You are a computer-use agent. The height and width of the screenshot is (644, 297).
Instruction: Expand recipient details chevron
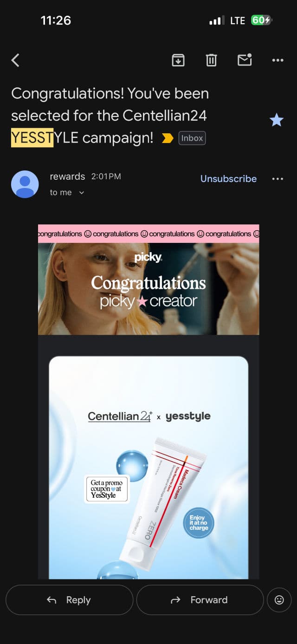(82, 193)
